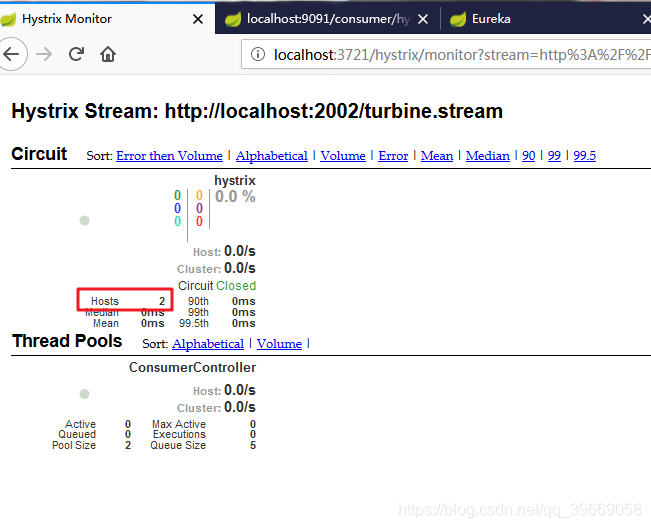
Task: Sort circuits by 99 percentile
Action: [554, 156]
